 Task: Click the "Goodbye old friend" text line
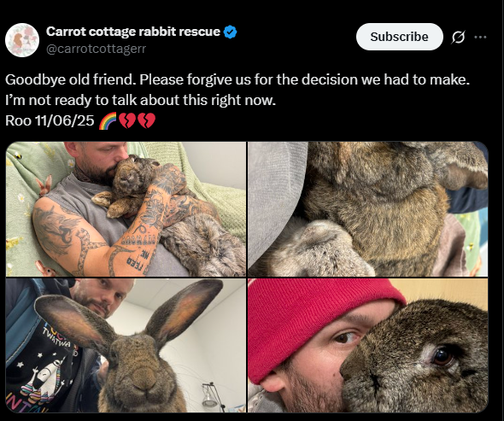click(237, 79)
